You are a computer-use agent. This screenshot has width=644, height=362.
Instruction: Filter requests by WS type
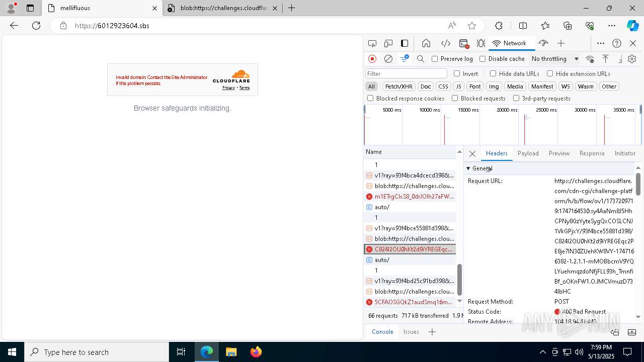pyautogui.click(x=566, y=86)
